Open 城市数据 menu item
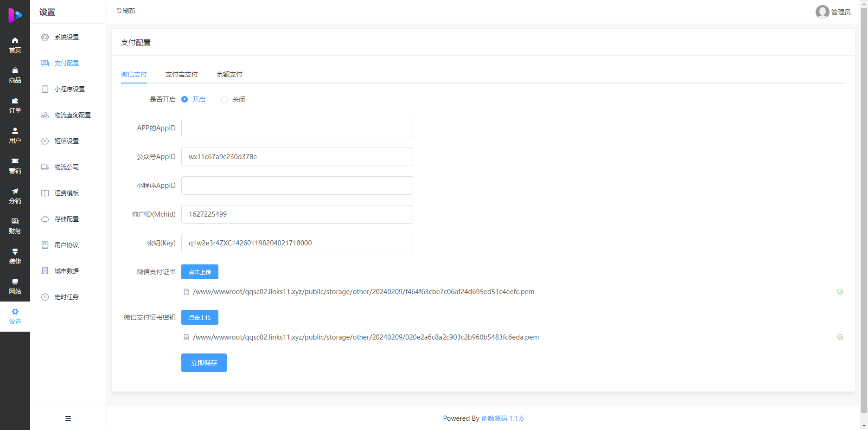 68,271
